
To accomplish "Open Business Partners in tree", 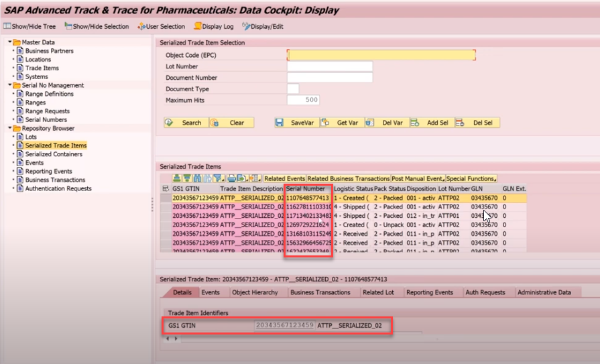I will pos(50,51).
